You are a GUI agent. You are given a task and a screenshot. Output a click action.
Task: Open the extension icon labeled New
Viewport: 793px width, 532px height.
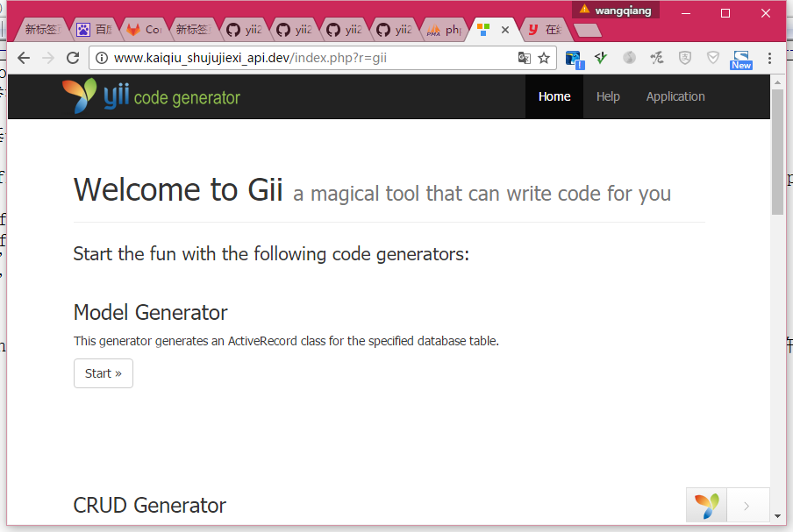pos(741,60)
